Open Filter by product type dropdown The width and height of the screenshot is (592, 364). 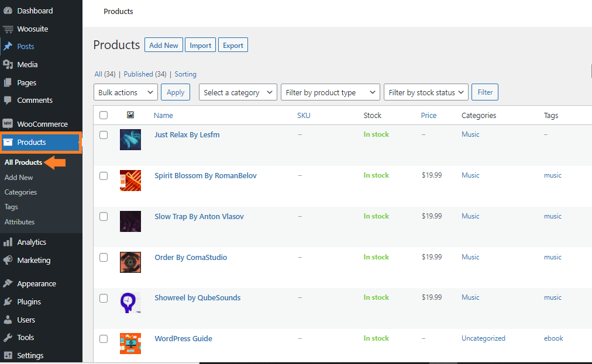pyautogui.click(x=331, y=92)
